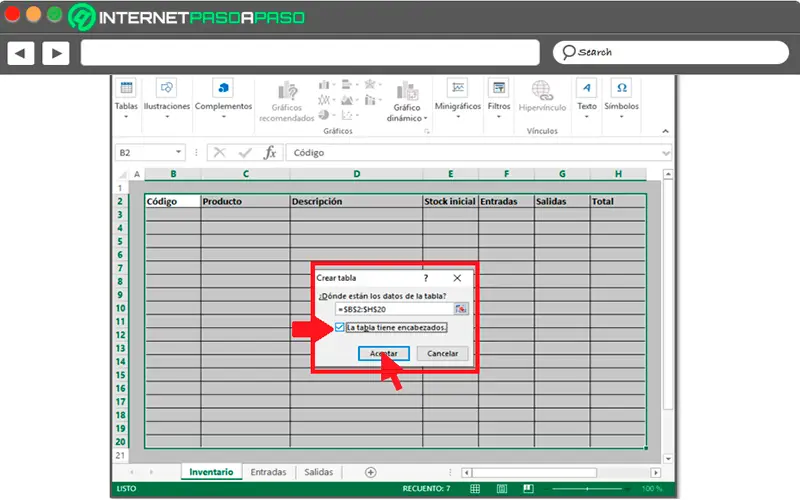
Task: Open the Gráficos group dialog launcher
Action: (427, 132)
